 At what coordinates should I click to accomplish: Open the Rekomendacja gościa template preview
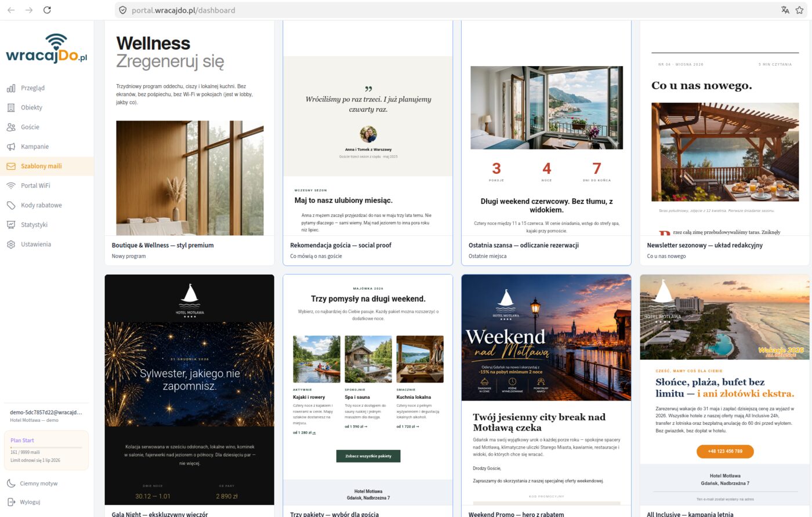[x=368, y=128]
